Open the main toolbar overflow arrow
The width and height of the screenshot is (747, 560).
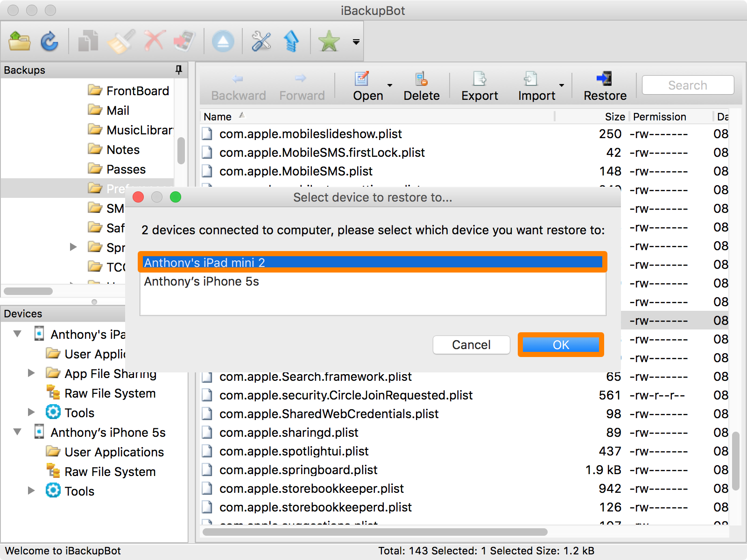[356, 42]
